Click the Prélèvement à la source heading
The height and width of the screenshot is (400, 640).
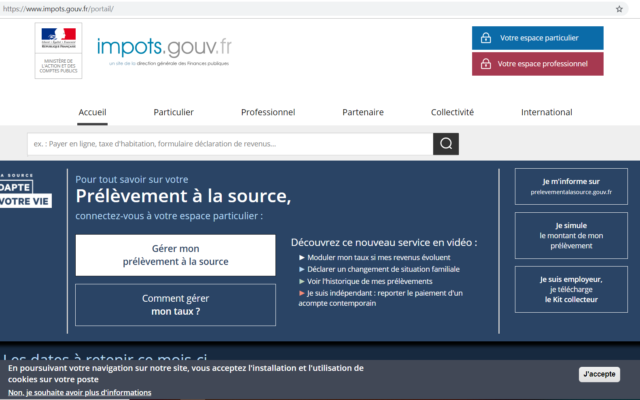click(183, 196)
